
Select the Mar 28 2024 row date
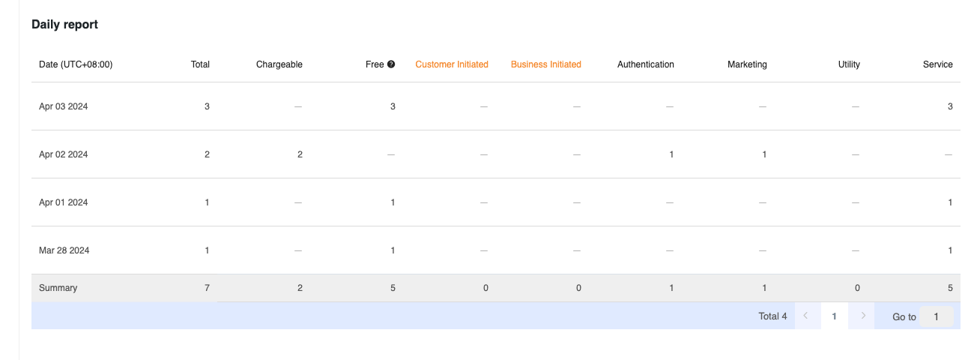64,250
